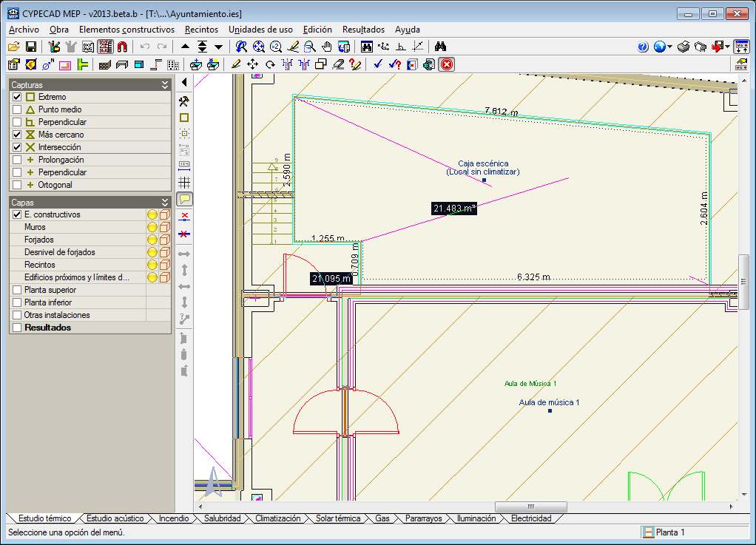Click the printer icon in toolbar
Image resolution: width=756 pixels, height=545 pixels.
[x=684, y=47]
